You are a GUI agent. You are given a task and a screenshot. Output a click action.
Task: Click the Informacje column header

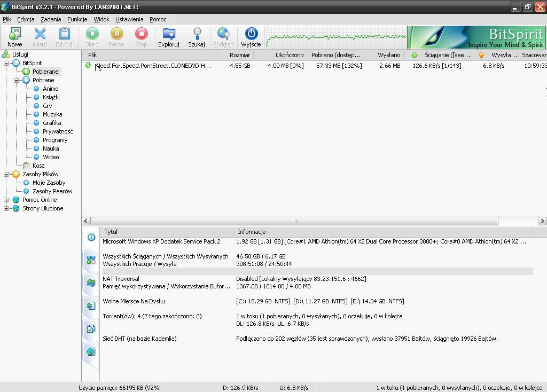tap(383, 232)
